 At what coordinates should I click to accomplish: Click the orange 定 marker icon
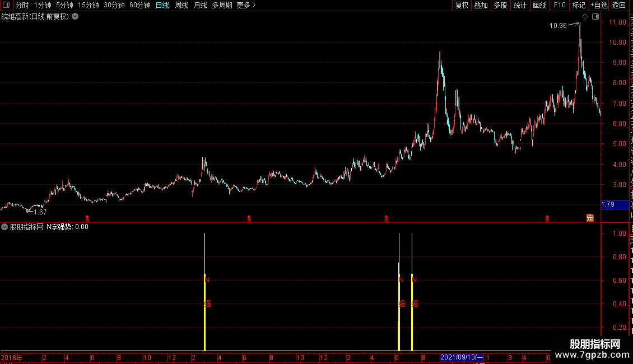tap(590, 218)
